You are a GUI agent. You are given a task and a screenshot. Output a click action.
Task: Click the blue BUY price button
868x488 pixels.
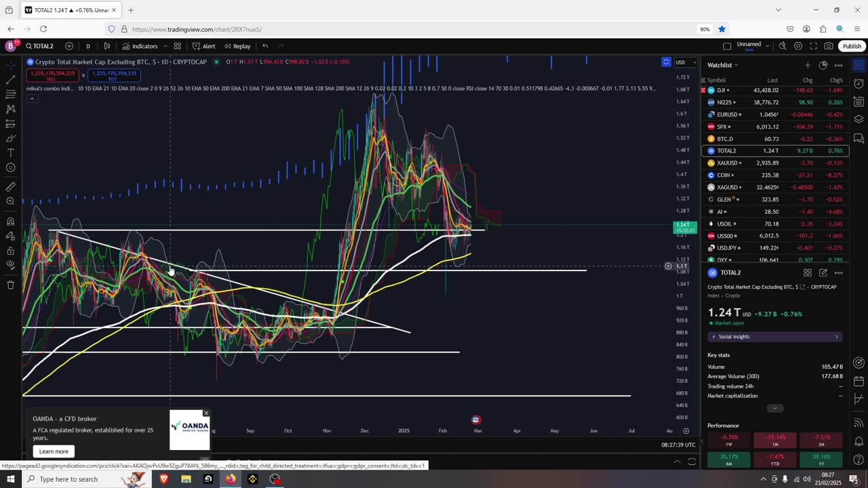[x=114, y=75]
